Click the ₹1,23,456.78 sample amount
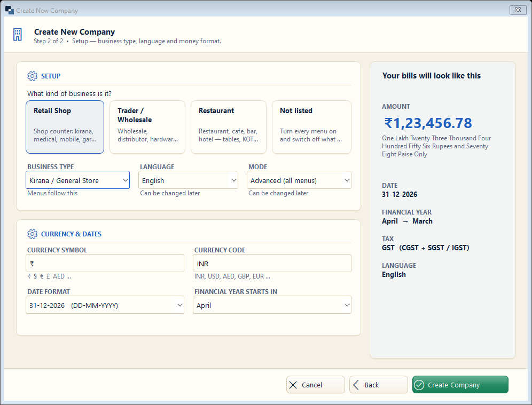Image resolution: width=532 pixels, height=405 pixels. point(428,123)
